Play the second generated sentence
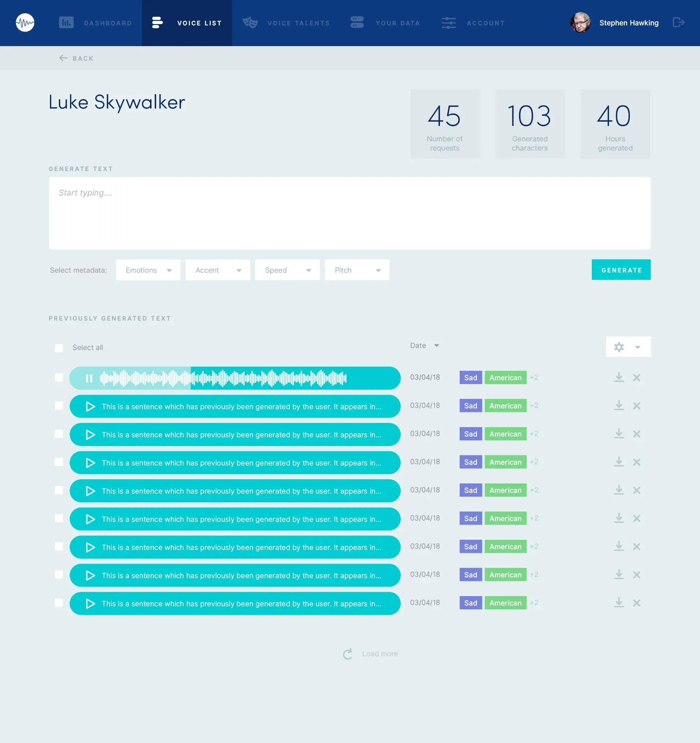Screen dimensions: 700x743 tap(90, 406)
